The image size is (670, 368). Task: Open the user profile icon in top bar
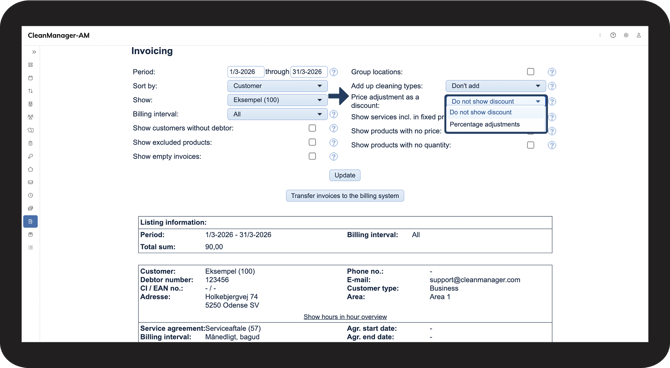639,35
